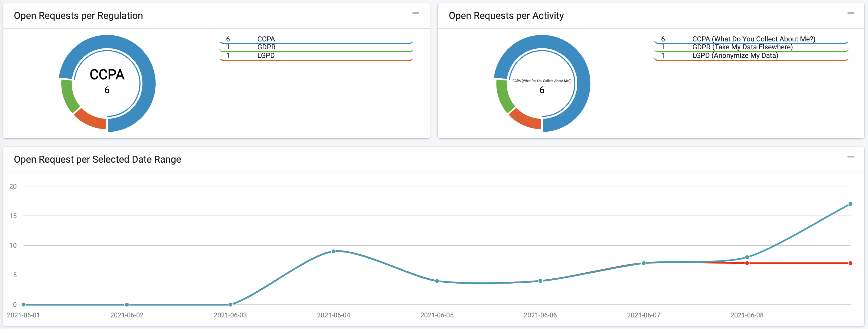
Task: Click the data point at 2021-06-04 peak
Action: (334, 251)
